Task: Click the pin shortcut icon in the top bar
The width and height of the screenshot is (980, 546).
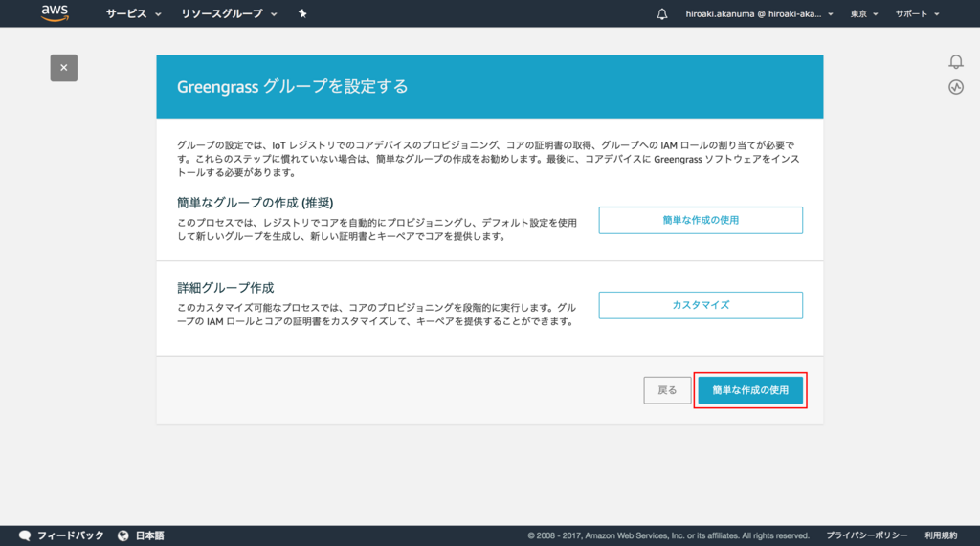Action: (302, 13)
